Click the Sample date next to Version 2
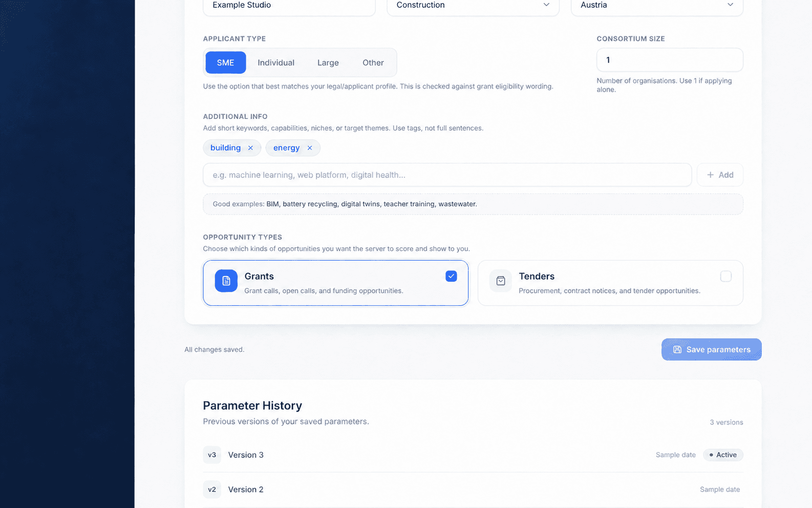Viewport: 812px width, 508px height. click(720, 490)
